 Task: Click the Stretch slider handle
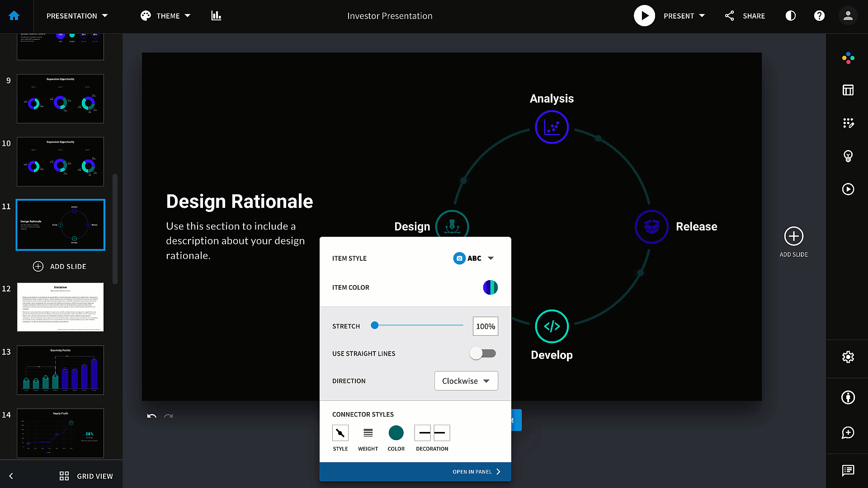(x=374, y=325)
